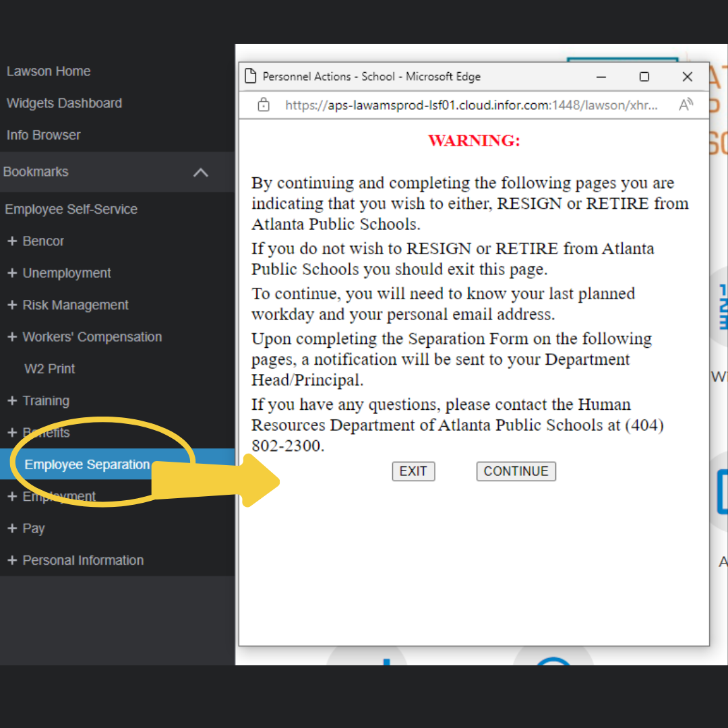The width and height of the screenshot is (728, 728).
Task: Close the Personnel Actions window
Action: [688, 77]
